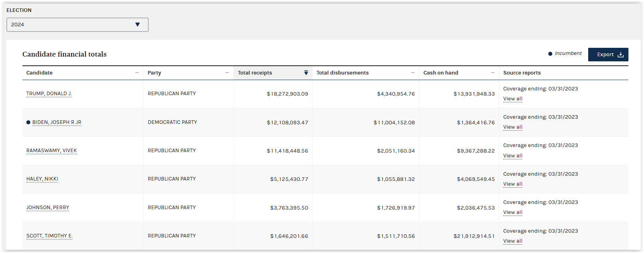
Task: Toggle Total receipts descending sort arrow
Action: click(306, 73)
